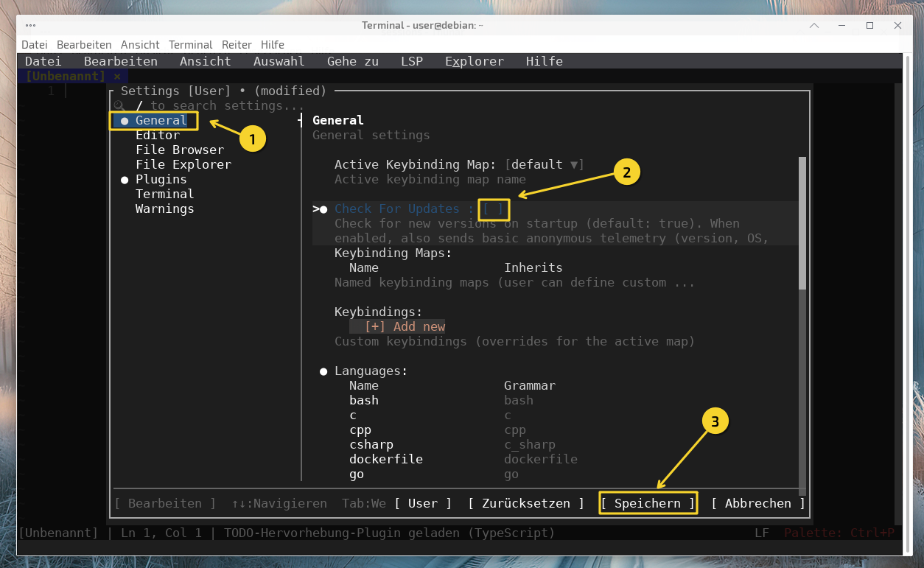The height and width of the screenshot is (568, 924).
Task: Click the magnifier icon in settings search
Action: (x=119, y=106)
